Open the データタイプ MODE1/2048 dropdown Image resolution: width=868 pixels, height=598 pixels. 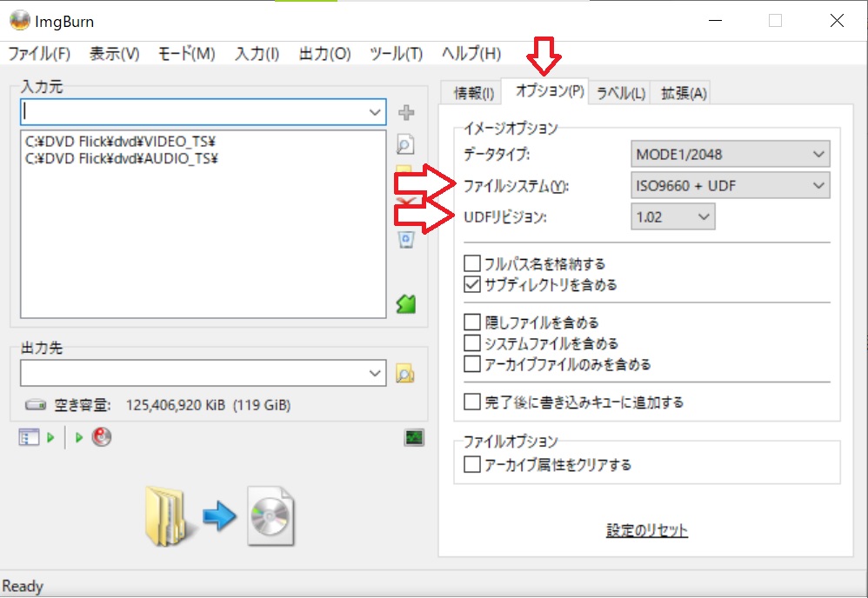pyautogui.click(x=731, y=154)
